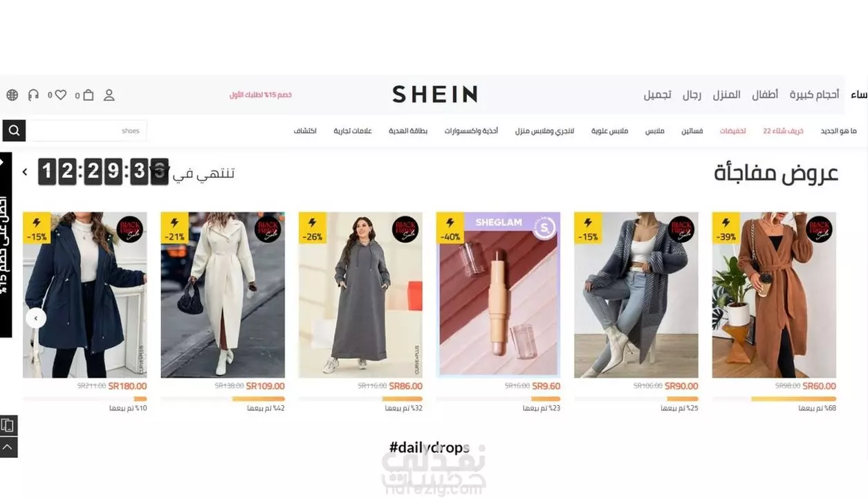Screen dimensions: 868x498
Task: Open the SHEGLAM product thumbnail
Action: [498, 294]
